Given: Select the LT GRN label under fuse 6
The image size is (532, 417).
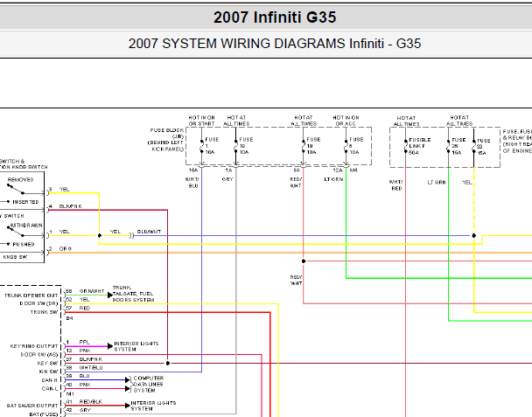Looking at the screenshot, I should [333, 179].
